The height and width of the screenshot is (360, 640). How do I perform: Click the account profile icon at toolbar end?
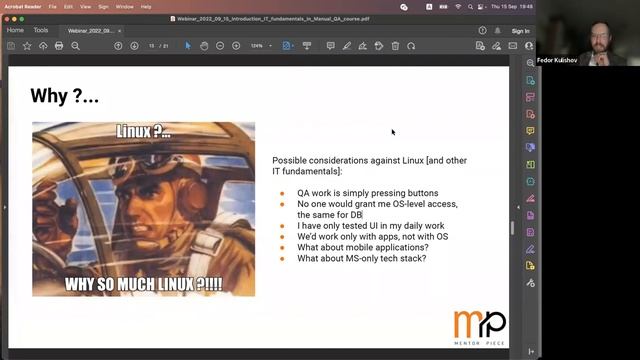click(529, 46)
